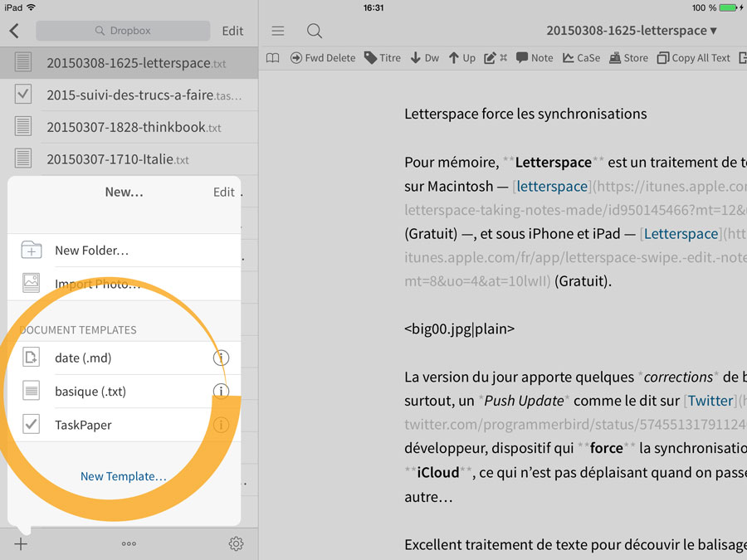747x560 pixels.
Task: Open settings gear icon
Action: tap(237, 543)
